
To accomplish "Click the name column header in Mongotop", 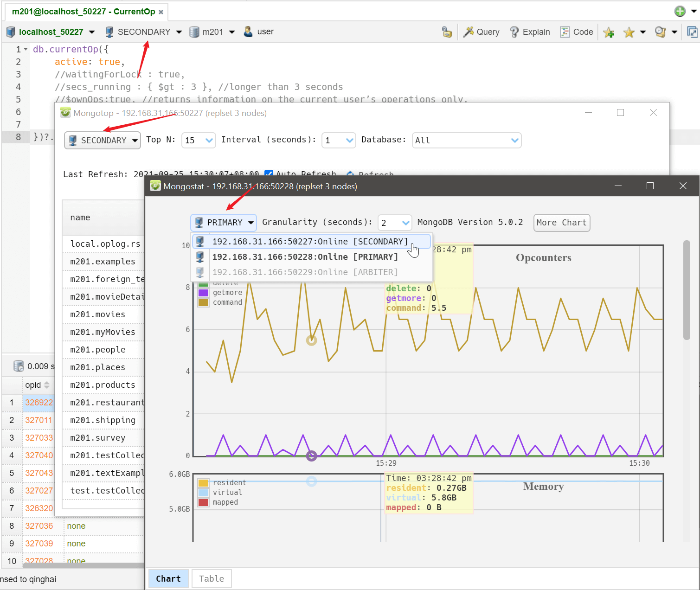I will point(103,218).
